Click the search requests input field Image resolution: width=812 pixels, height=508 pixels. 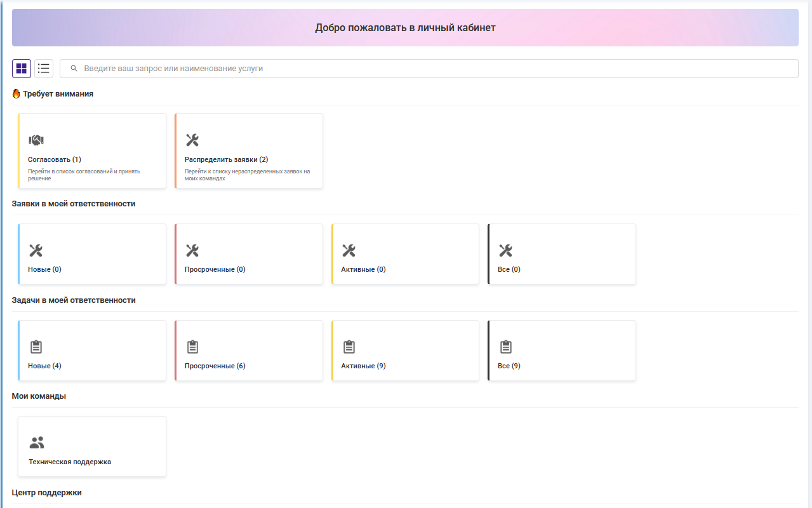[x=432, y=69]
